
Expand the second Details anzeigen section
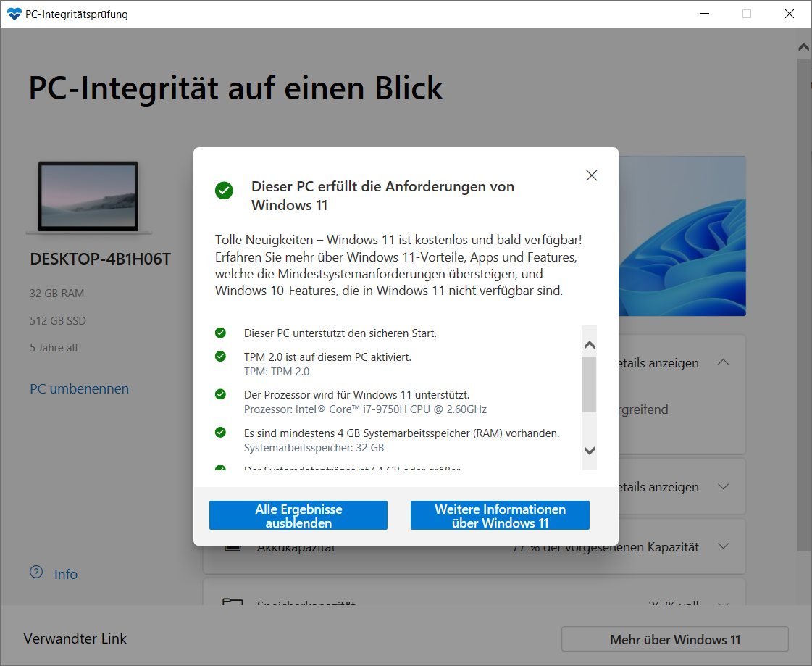pos(724,487)
